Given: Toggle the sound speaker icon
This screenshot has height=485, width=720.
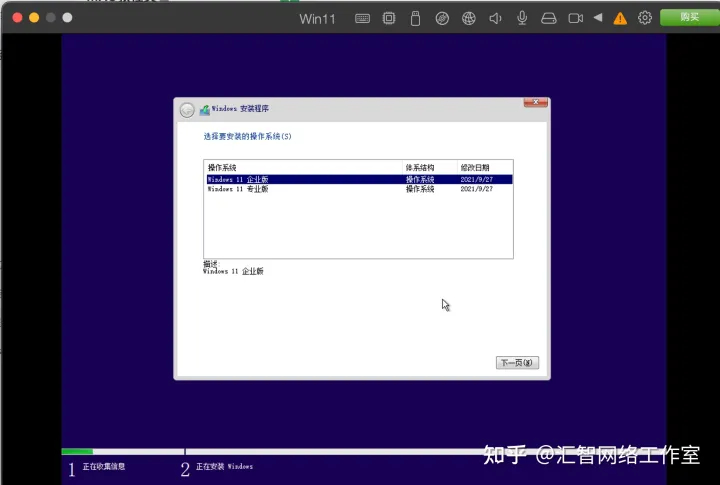Looking at the screenshot, I should coord(495,18).
